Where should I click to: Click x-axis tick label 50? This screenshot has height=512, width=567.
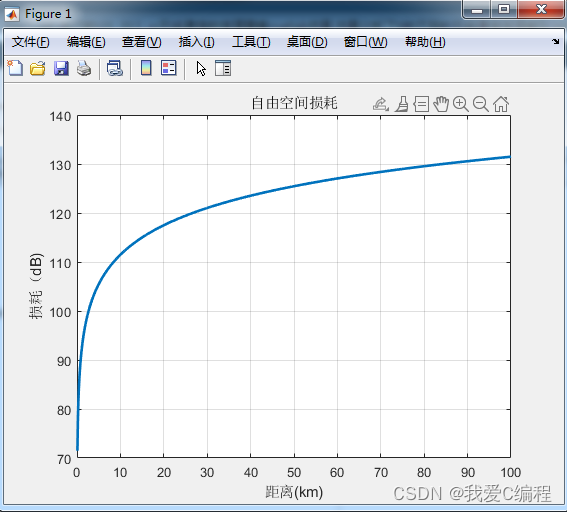click(x=294, y=472)
